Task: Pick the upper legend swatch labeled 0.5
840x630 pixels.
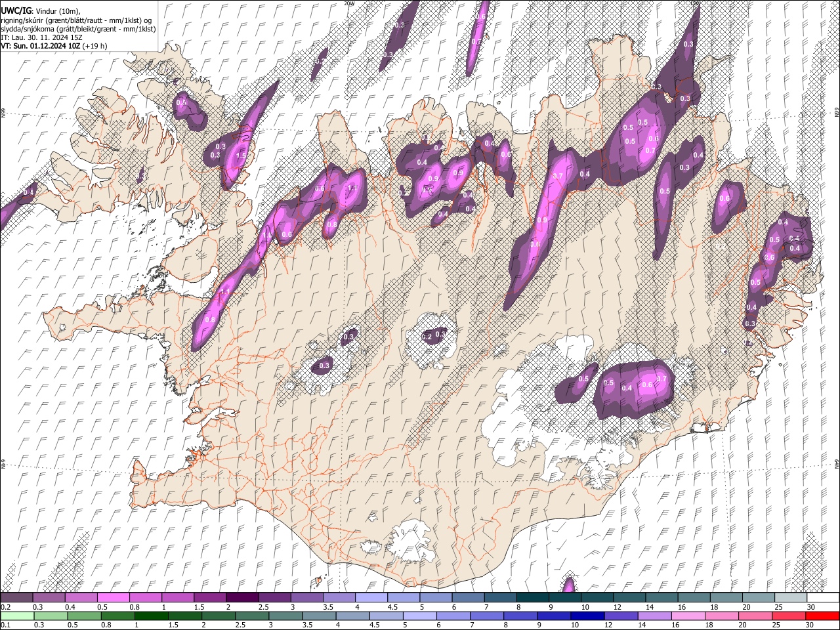Action: [x=113, y=597]
